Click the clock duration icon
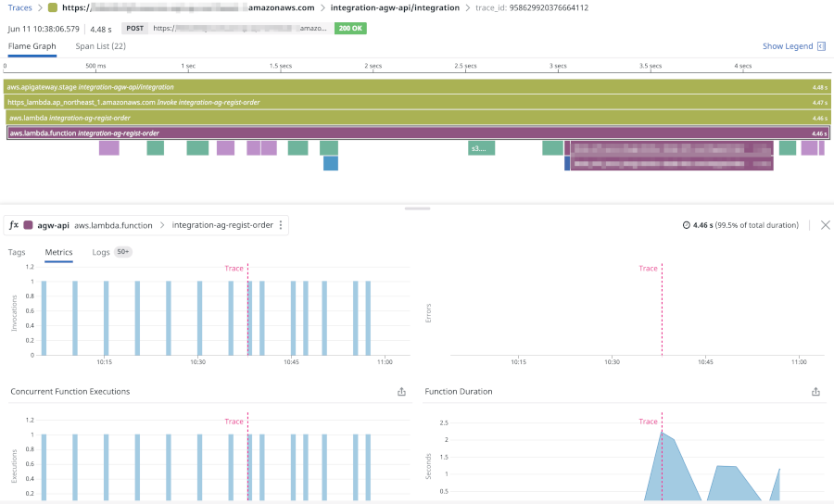 tap(686, 225)
